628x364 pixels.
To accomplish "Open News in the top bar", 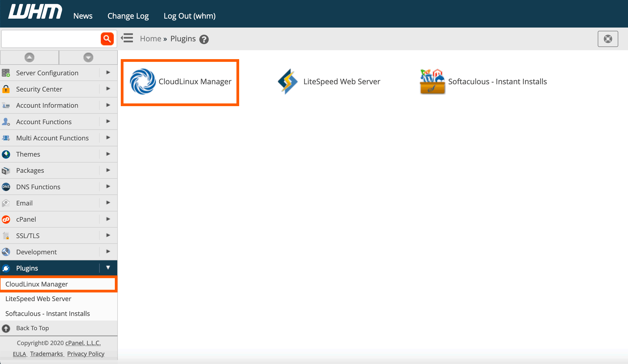I will pyautogui.click(x=83, y=16).
